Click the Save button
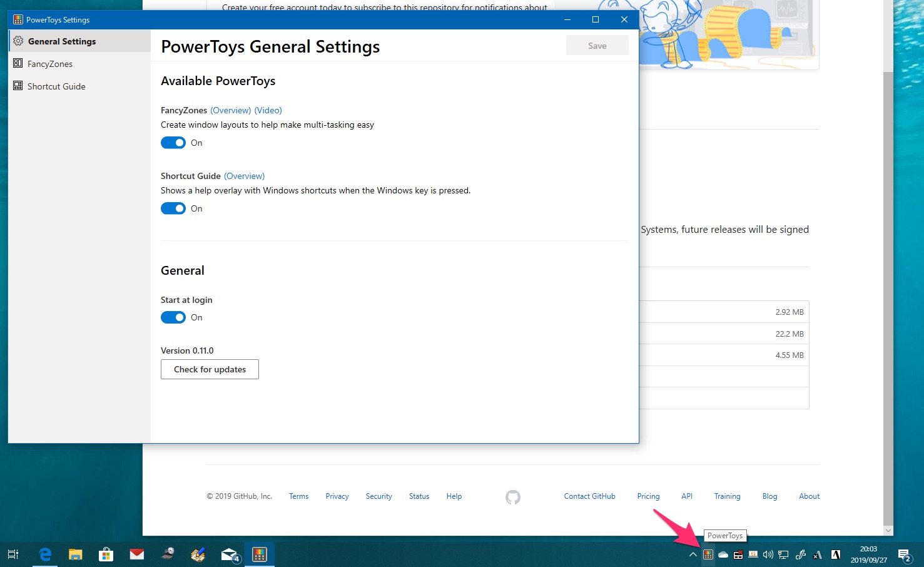The height and width of the screenshot is (567, 924). tap(597, 46)
